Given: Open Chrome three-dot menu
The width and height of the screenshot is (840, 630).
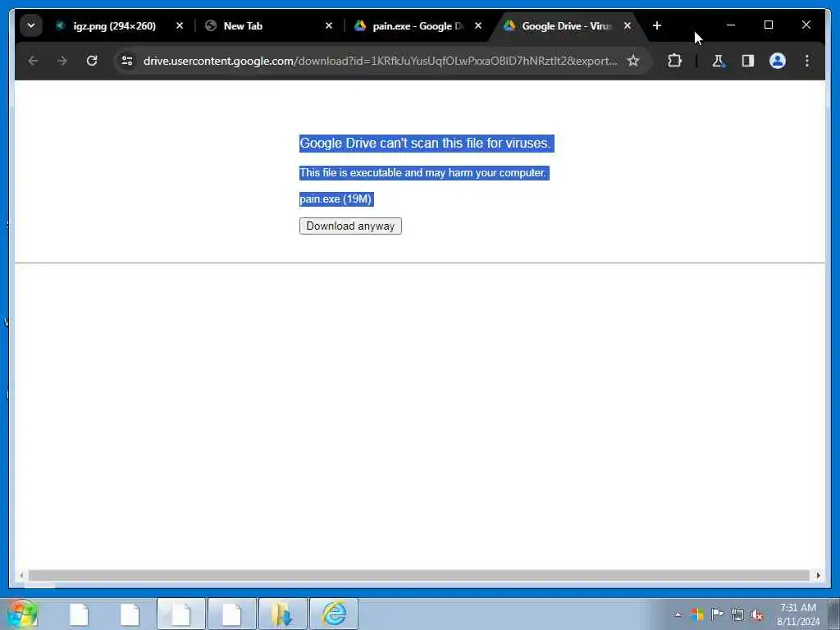Looking at the screenshot, I should pos(807,61).
